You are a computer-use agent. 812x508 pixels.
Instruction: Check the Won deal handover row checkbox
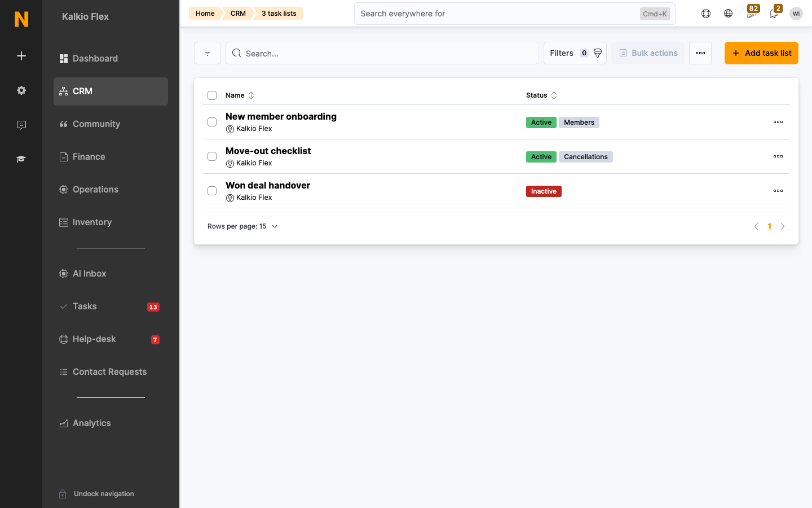pyautogui.click(x=212, y=191)
